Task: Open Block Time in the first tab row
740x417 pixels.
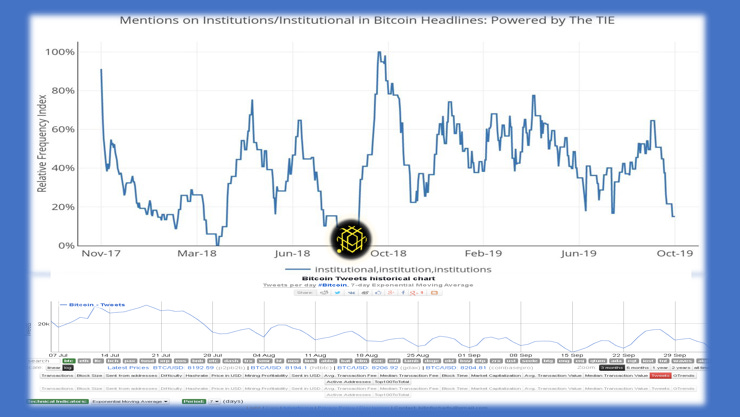Action: 454,375
